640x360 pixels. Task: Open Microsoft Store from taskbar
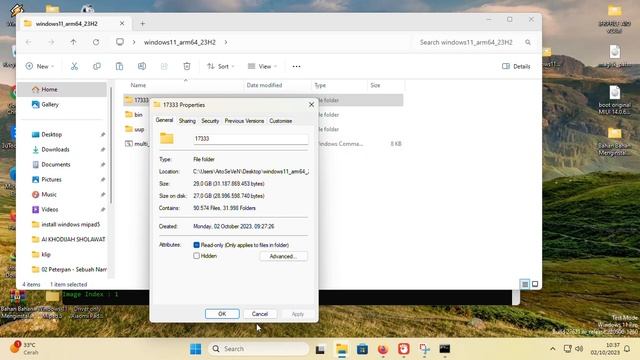point(362,349)
